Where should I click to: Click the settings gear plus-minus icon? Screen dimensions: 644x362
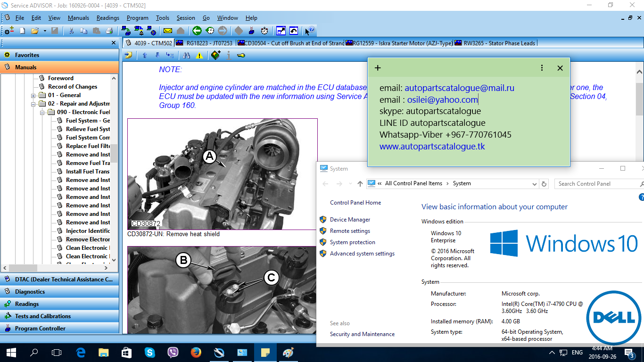tap(9, 31)
